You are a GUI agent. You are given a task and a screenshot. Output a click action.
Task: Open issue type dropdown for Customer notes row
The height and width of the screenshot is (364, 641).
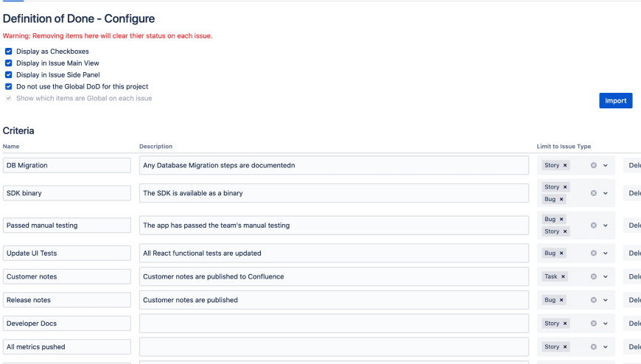pyautogui.click(x=606, y=277)
